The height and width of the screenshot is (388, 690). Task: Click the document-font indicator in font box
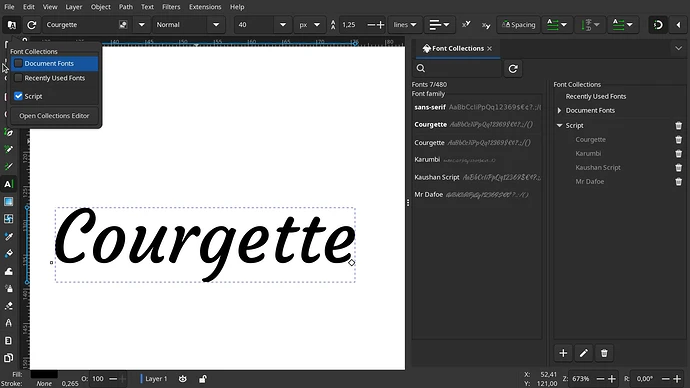click(123, 25)
